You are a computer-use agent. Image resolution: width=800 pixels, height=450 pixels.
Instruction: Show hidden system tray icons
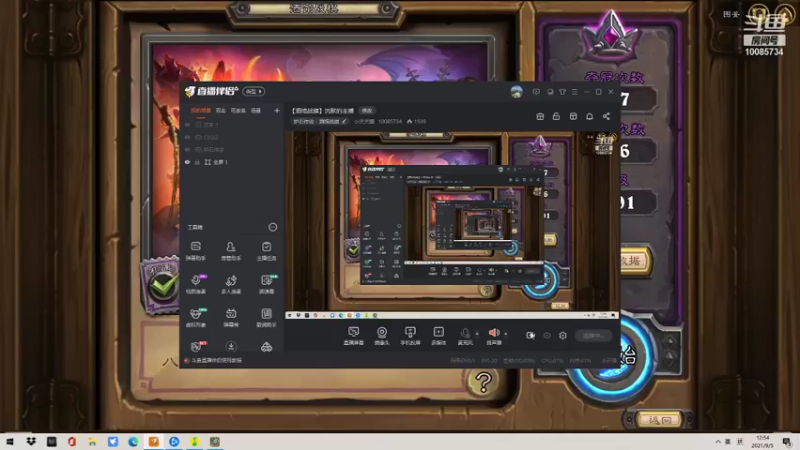(718, 441)
